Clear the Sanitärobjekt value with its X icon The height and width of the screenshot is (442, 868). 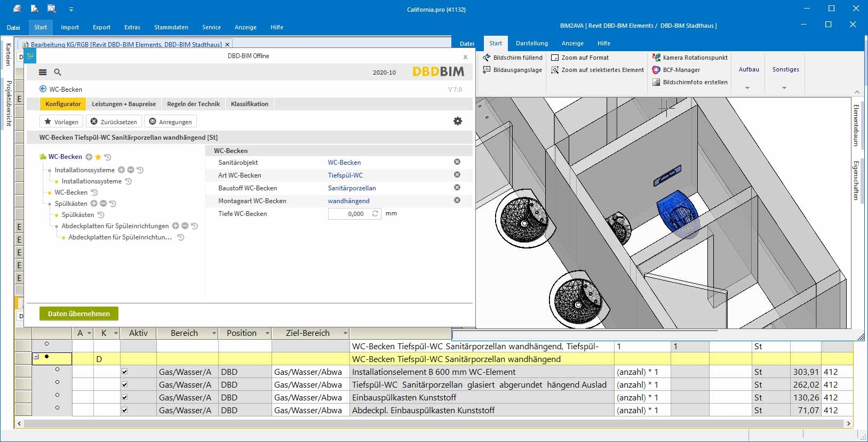coord(457,162)
